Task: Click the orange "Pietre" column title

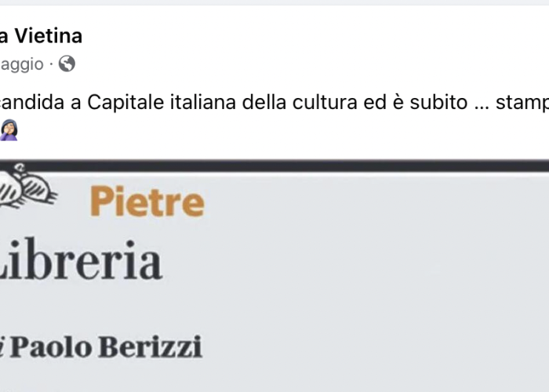Action: click(147, 201)
